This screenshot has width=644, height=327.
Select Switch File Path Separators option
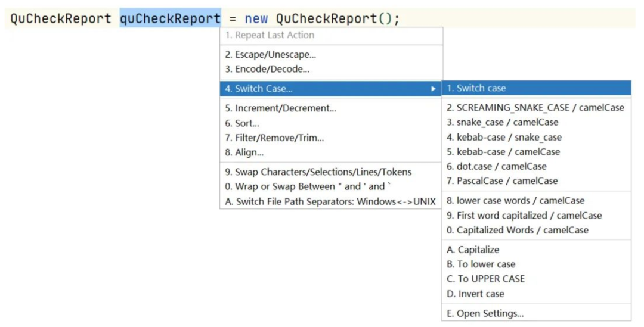pos(330,201)
